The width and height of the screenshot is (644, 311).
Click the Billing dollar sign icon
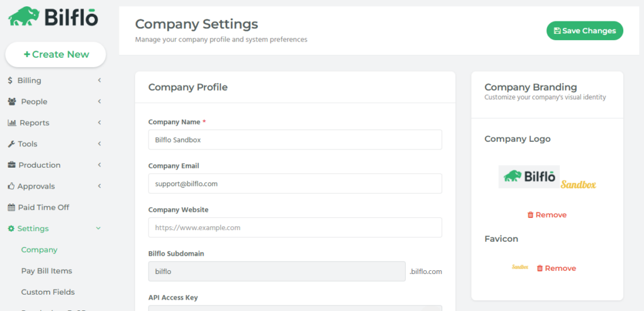pos(10,80)
